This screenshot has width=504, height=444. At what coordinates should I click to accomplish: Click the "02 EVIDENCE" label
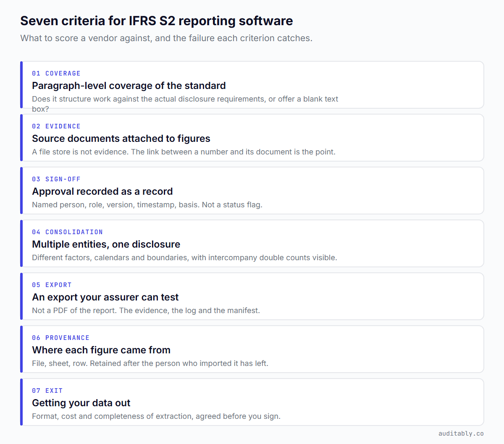click(56, 126)
